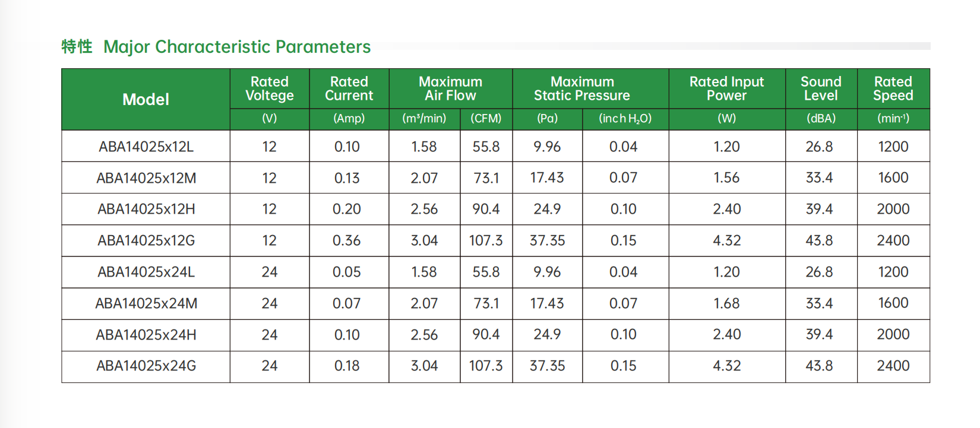Click the Rated Voltege column header
Image resolution: width=980 pixels, height=428 pixels.
tap(270, 88)
